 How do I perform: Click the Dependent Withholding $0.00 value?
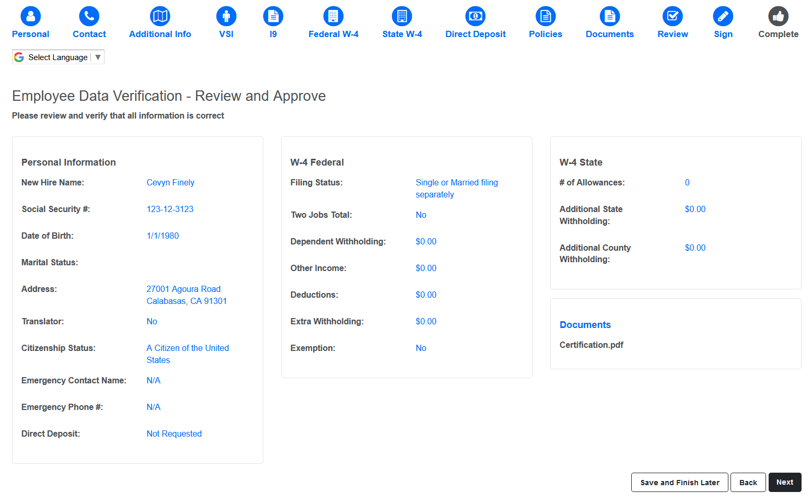point(426,241)
